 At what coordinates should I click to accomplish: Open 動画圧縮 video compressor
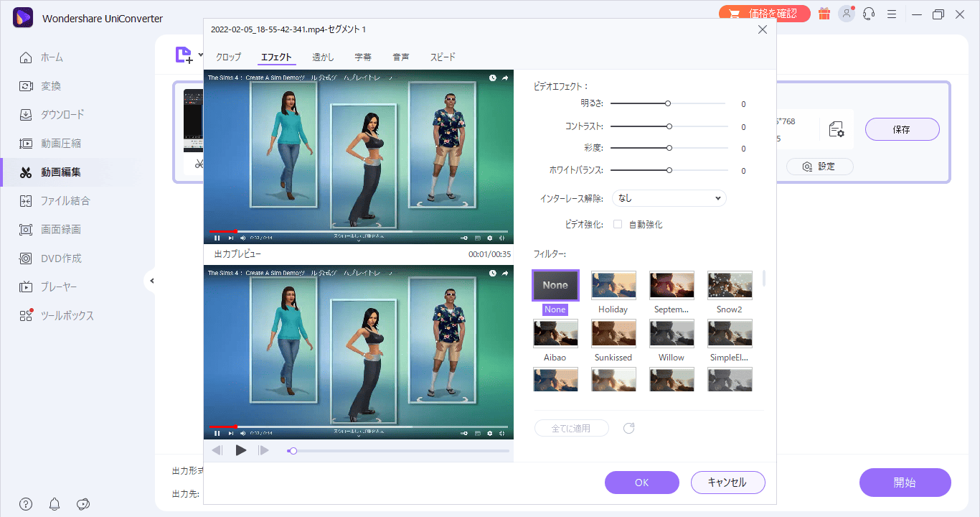click(50, 144)
